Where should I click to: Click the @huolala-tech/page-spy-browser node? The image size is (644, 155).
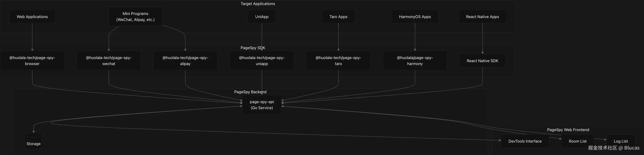(x=32, y=61)
